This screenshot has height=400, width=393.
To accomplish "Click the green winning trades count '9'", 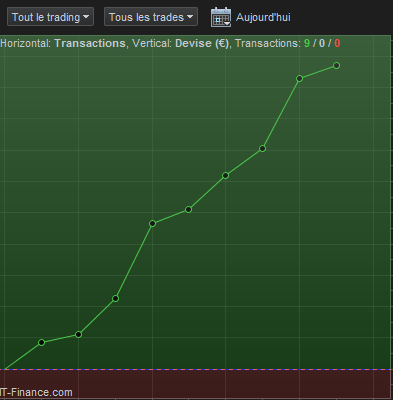I will [307, 43].
